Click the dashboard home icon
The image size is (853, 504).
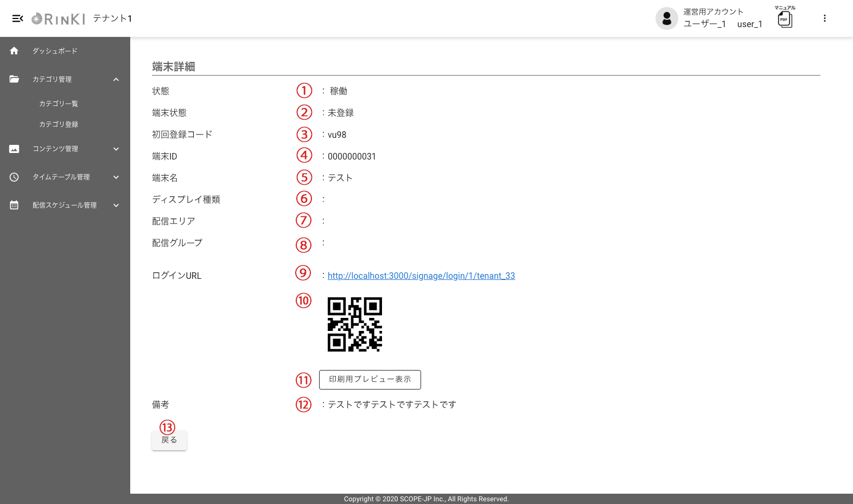tap(14, 51)
